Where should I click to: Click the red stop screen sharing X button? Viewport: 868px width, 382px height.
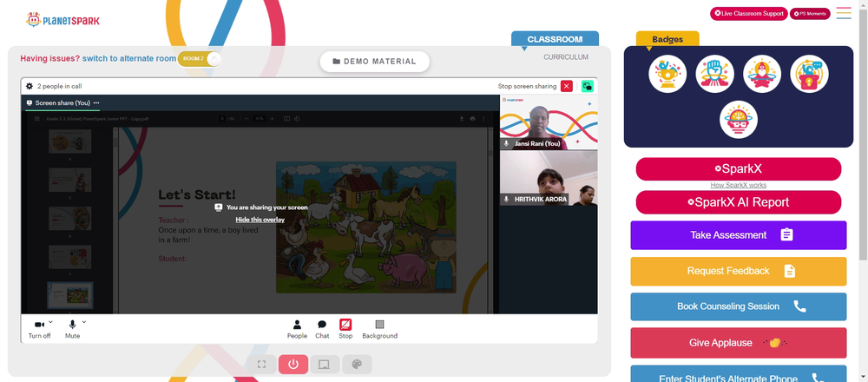tap(566, 86)
